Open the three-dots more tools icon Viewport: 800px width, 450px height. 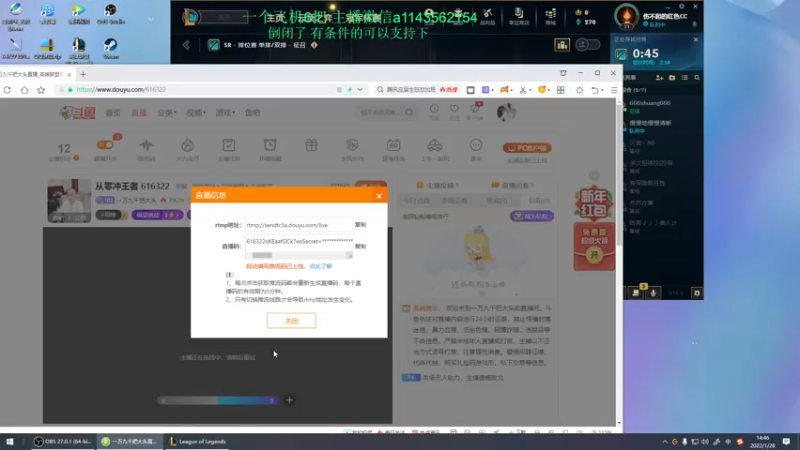click(476, 145)
